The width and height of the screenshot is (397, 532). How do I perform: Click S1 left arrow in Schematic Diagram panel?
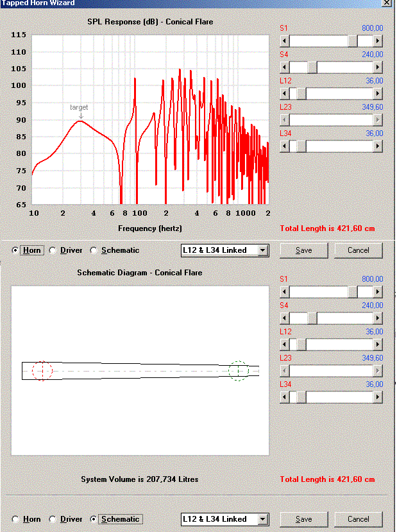(x=285, y=292)
